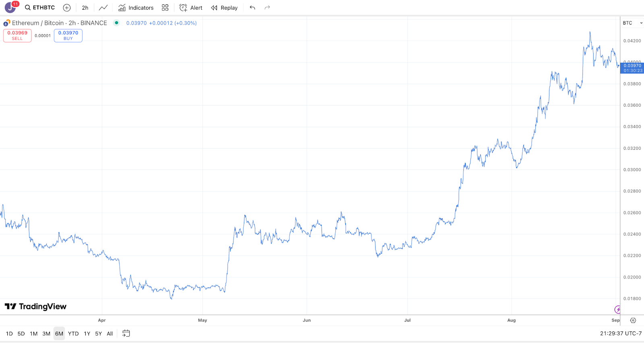Select the 1Y time range

[x=87, y=333]
